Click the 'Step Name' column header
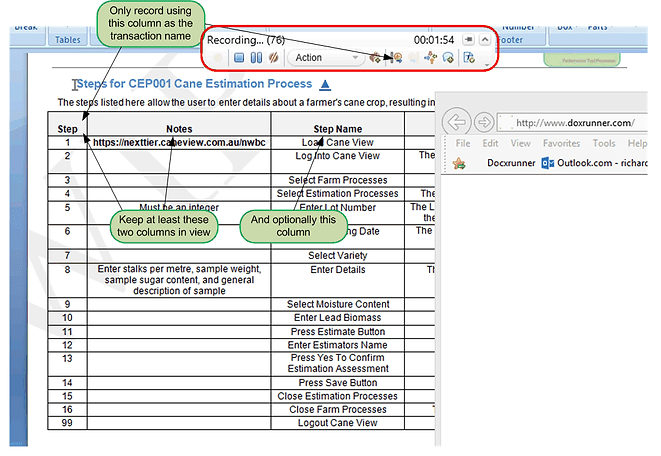 338,129
